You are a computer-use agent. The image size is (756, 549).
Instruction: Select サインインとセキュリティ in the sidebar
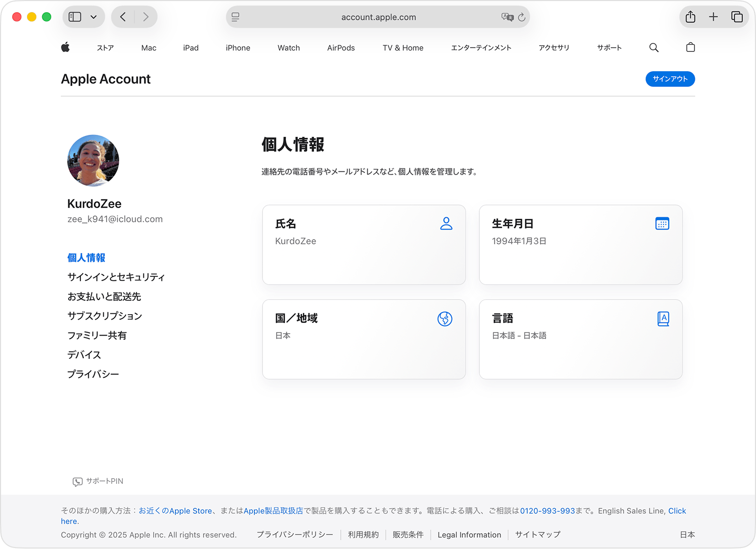[x=116, y=277]
